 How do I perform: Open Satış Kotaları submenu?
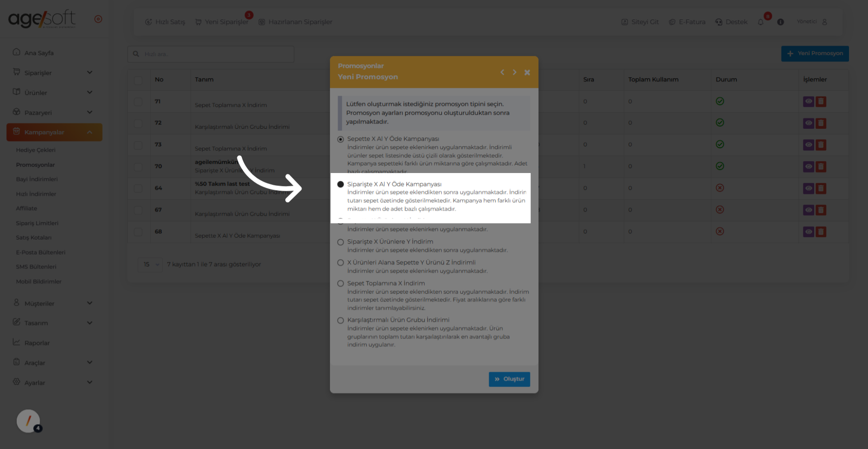pos(33,238)
